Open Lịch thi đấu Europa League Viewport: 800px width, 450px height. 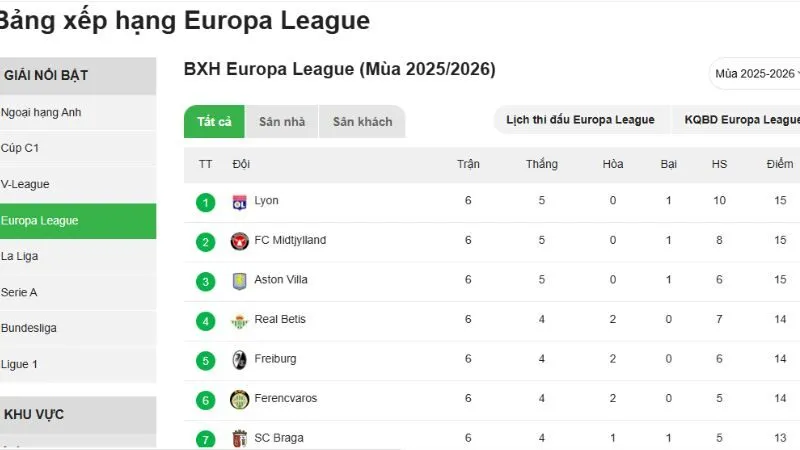pos(580,120)
